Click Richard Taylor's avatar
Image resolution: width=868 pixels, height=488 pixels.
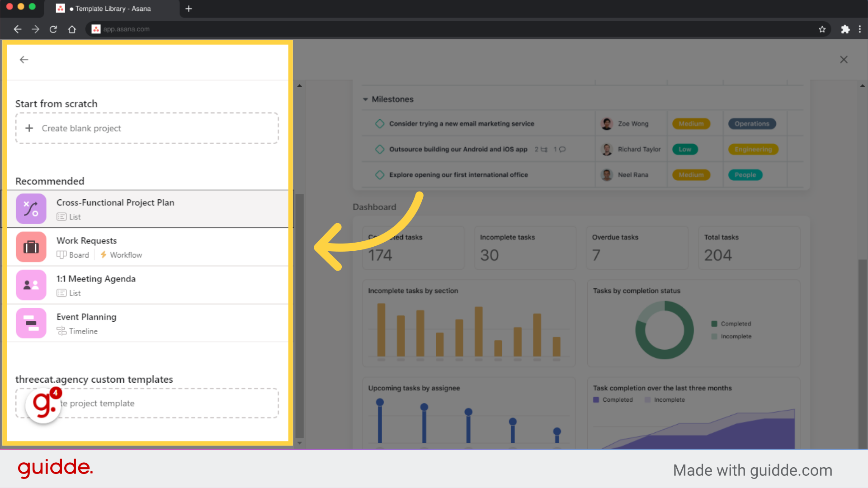click(607, 150)
